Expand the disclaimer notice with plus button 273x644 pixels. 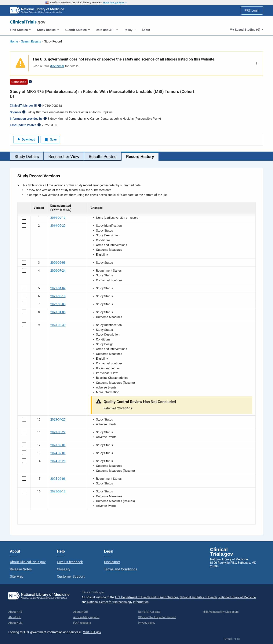pos(257,63)
